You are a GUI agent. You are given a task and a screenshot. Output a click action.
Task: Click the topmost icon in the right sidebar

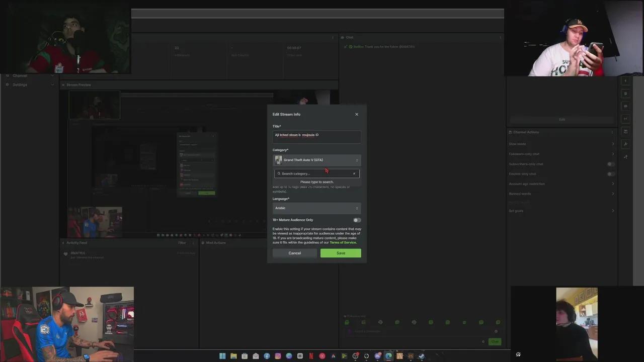click(626, 81)
